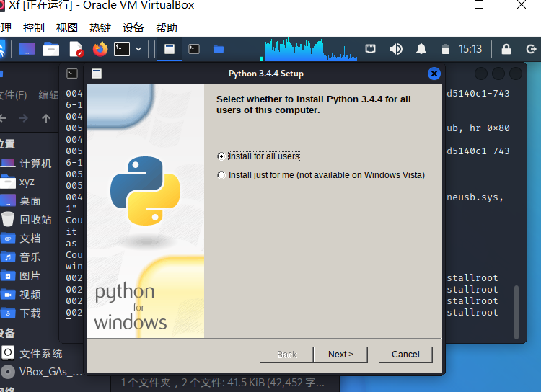Switch to the terminal taskbar window button
541x392 pixels.
(x=194, y=49)
